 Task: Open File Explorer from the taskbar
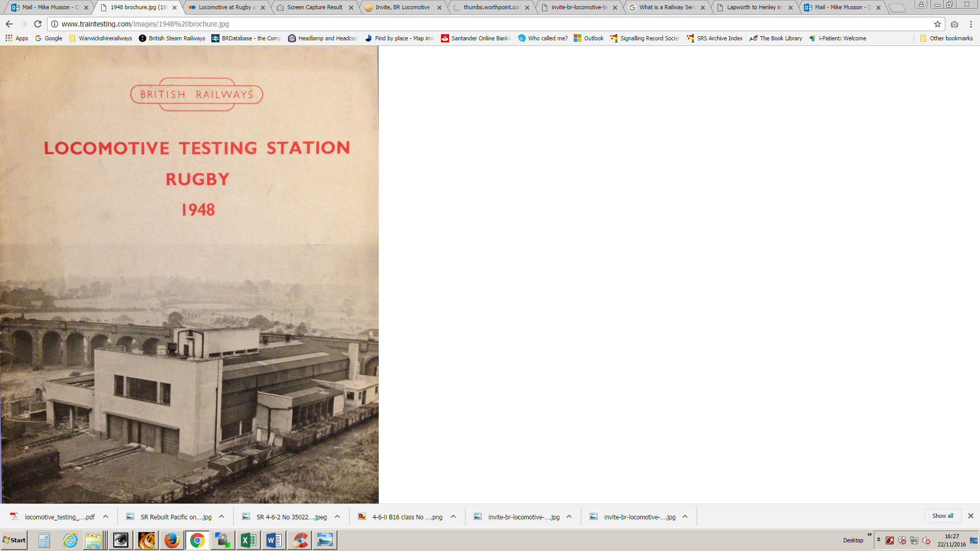pyautogui.click(x=95, y=540)
